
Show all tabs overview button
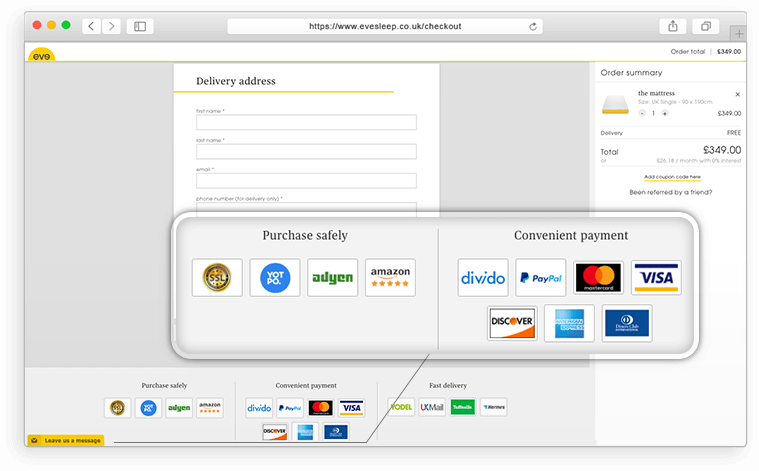[706, 26]
